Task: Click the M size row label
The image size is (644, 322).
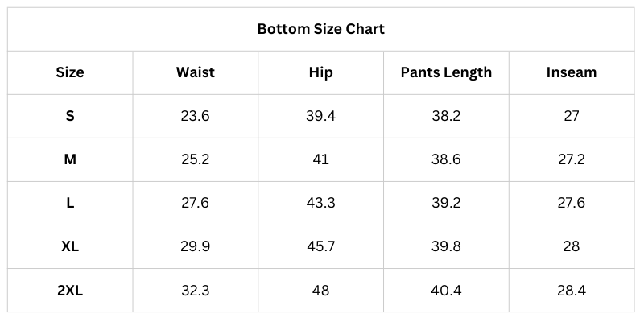Action: pos(70,159)
